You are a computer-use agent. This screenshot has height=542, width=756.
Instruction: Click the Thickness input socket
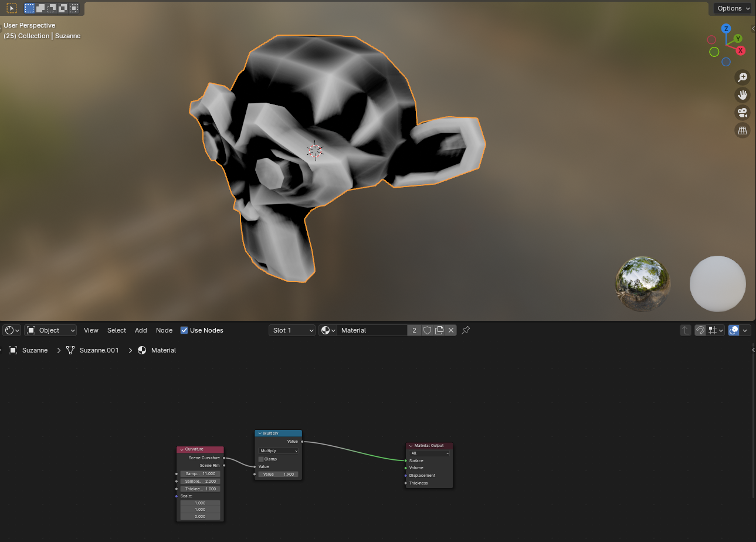point(406,483)
